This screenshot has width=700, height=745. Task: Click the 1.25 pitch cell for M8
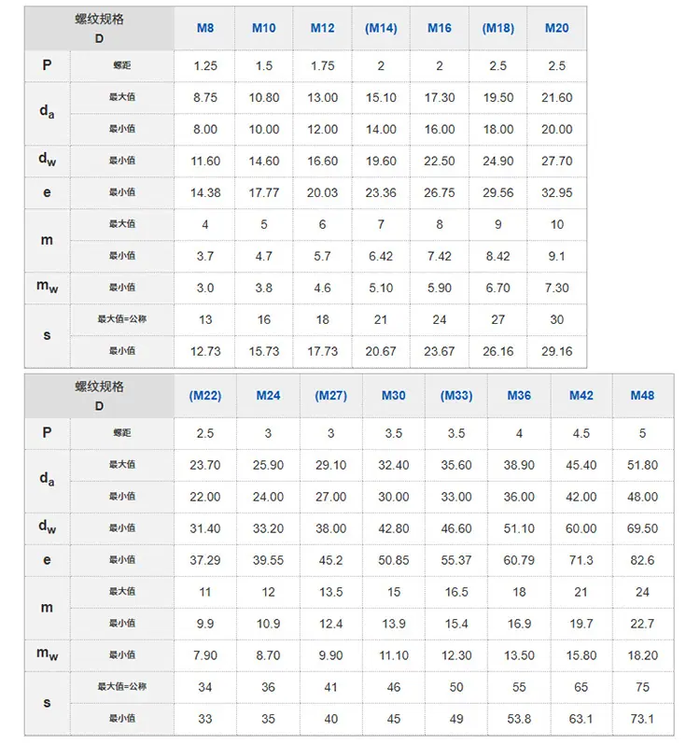[x=205, y=66]
